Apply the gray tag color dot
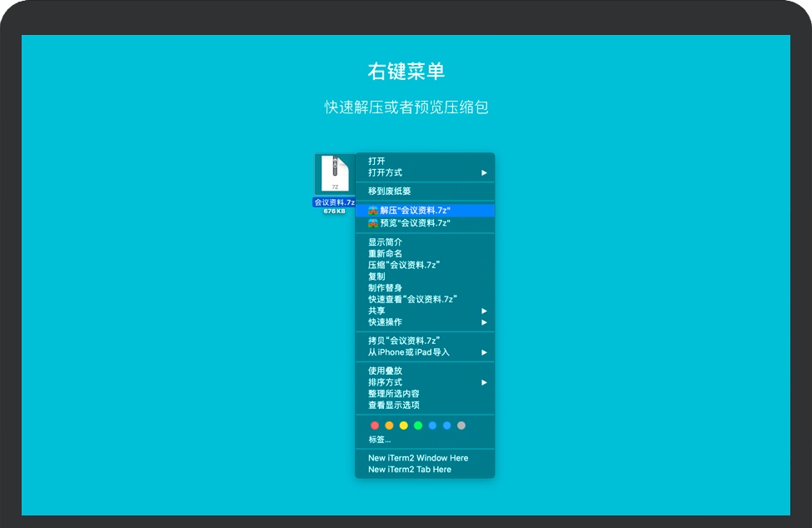Screen dimensions: 812x528 [461, 426]
